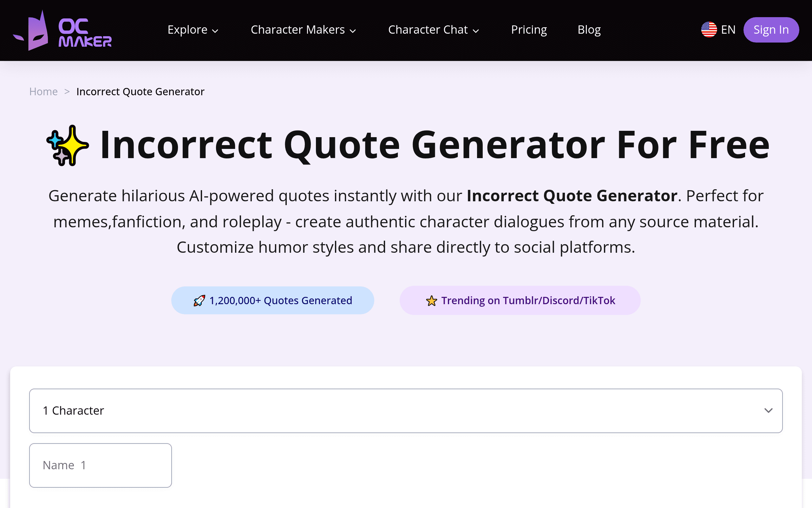
Task: Click the star icon in the trending badge
Action: [x=431, y=301]
